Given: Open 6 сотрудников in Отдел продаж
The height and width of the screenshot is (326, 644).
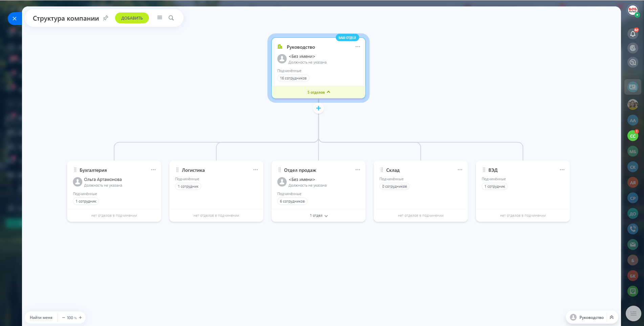Looking at the screenshot, I should (x=292, y=201).
